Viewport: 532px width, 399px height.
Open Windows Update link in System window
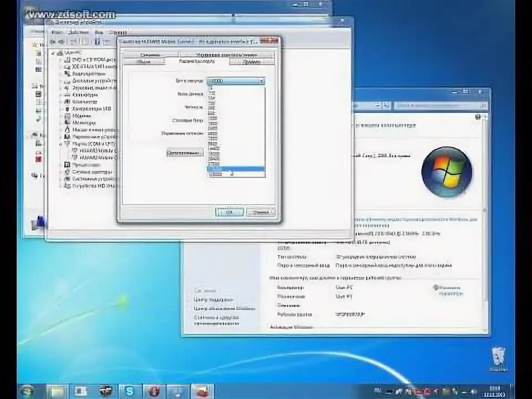pyautogui.click(x=224, y=309)
